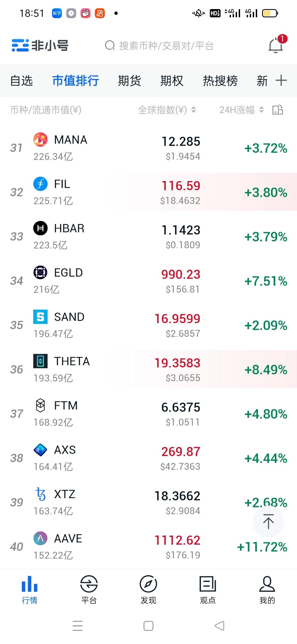Tap the 搜索币种/交易对/平台 search field
Viewport: 297px width, 644px height.
click(159, 45)
